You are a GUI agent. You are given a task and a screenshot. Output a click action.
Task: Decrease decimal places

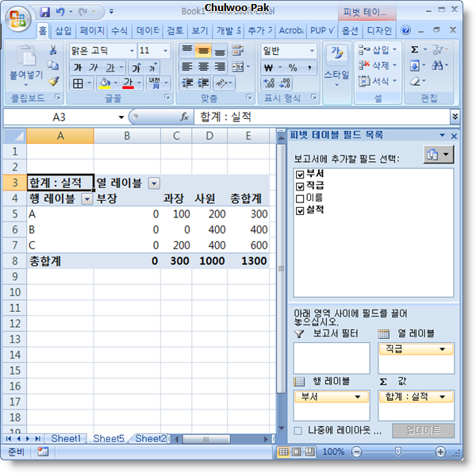point(285,83)
